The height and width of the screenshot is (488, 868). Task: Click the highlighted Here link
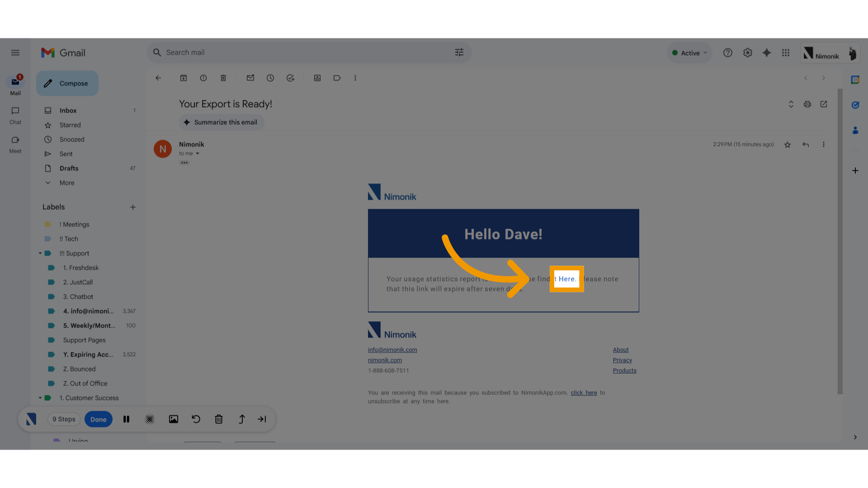(567, 279)
